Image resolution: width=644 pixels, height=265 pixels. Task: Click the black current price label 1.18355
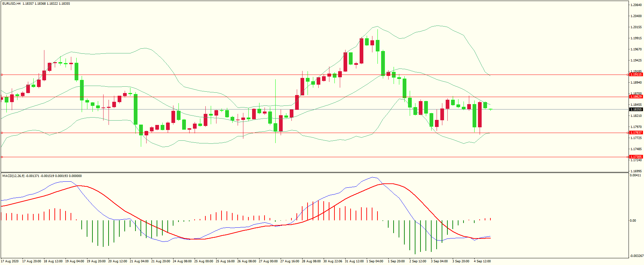coord(636,109)
